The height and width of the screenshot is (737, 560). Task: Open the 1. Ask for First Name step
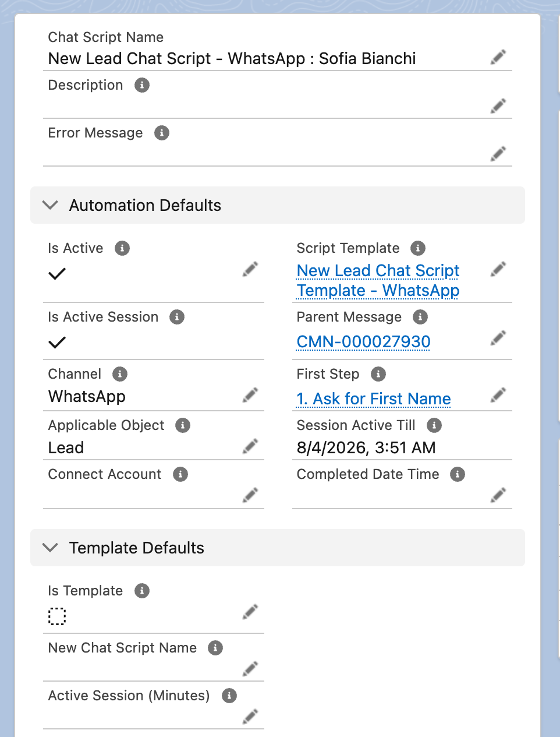point(374,399)
